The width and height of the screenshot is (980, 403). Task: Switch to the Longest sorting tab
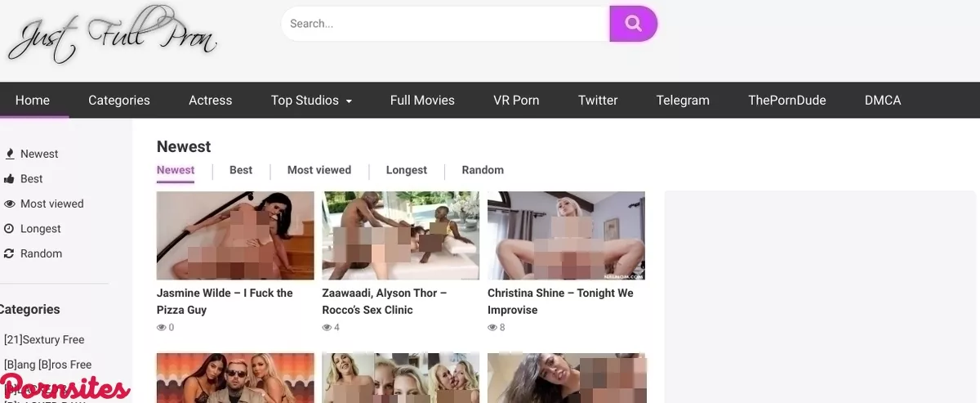click(407, 170)
